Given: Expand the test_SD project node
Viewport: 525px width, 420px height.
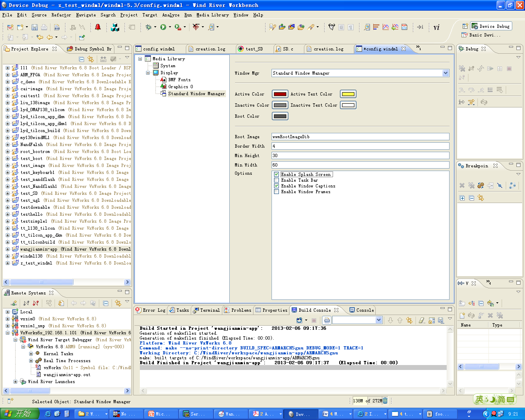Looking at the screenshot, I should click(x=7, y=193).
